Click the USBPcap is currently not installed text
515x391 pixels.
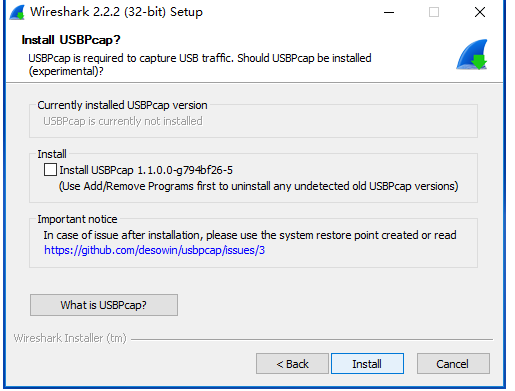123,121
